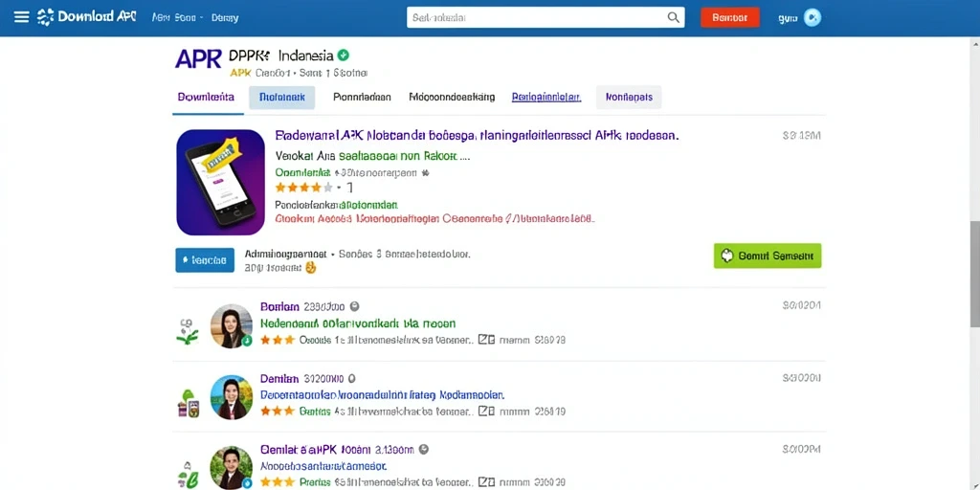The height and width of the screenshot is (490, 980).
Task: Click the app's four-star rating
Action: [x=304, y=187]
